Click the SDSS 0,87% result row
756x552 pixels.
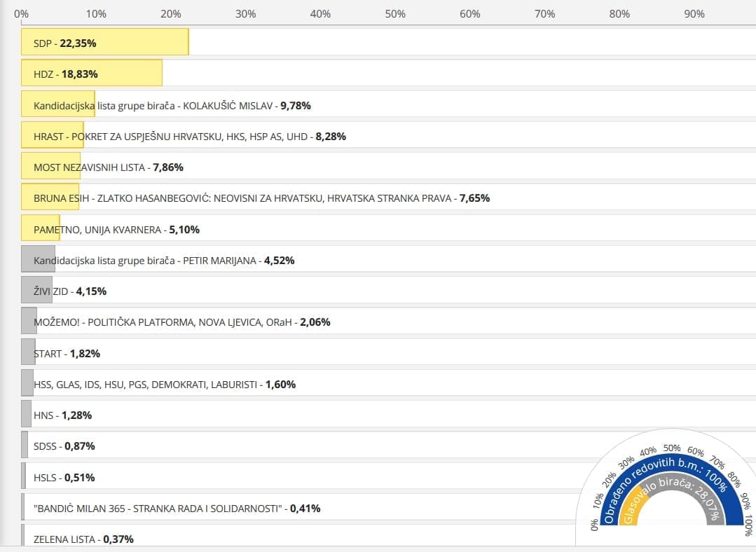(64, 446)
